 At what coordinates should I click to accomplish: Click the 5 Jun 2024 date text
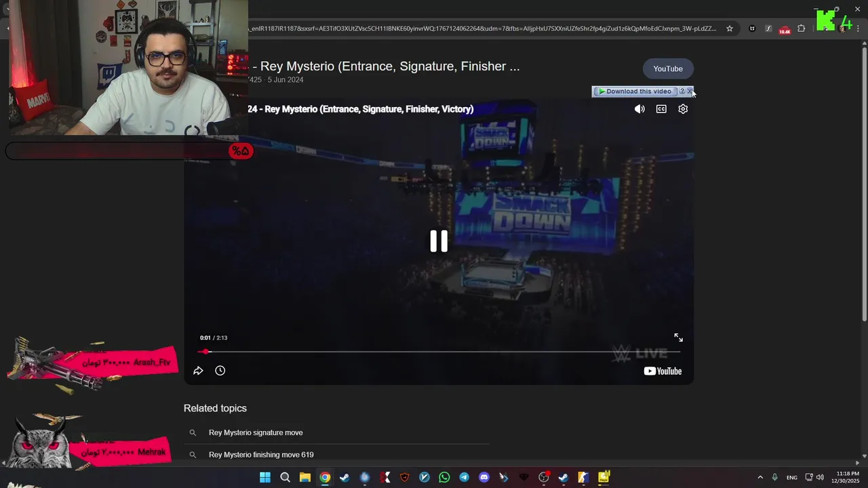pos(285,80)
